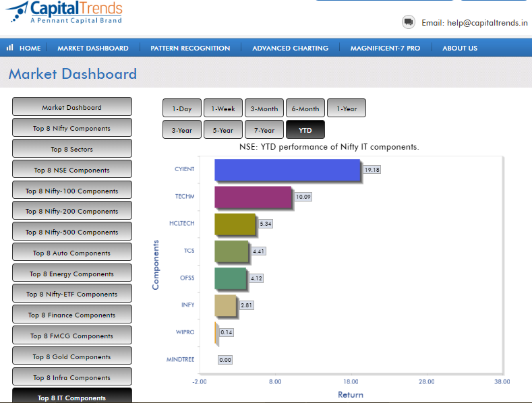Viewport: 532px width, 403px height.
Task: Select Top 8 NSE Components
Action: [x=72, y=170]
